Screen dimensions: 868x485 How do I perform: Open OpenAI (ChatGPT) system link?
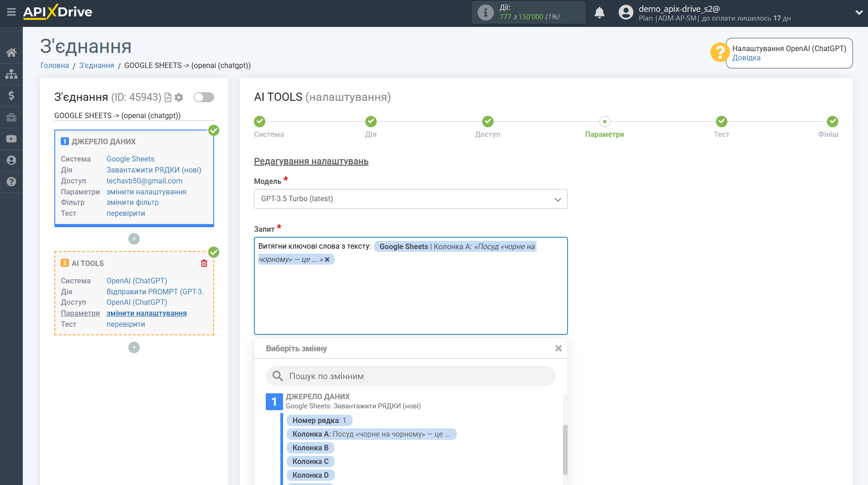(x=137, y=281)
